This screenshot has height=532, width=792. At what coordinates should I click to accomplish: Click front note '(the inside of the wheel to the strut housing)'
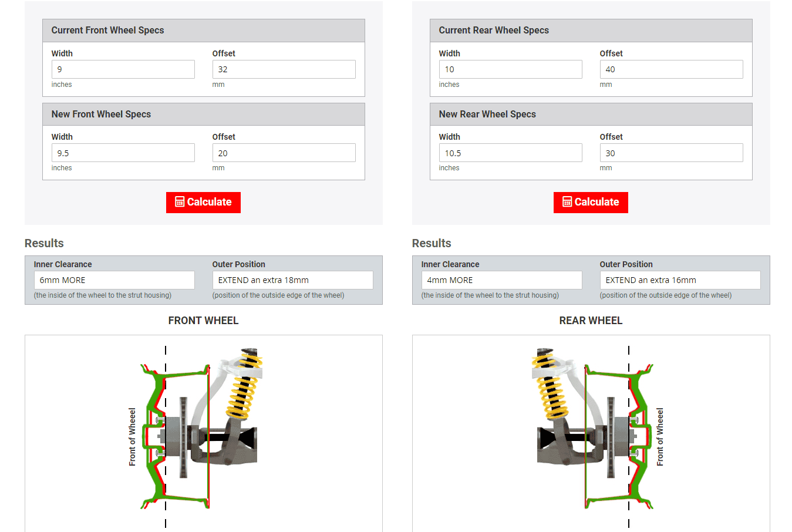click(103, 295)
